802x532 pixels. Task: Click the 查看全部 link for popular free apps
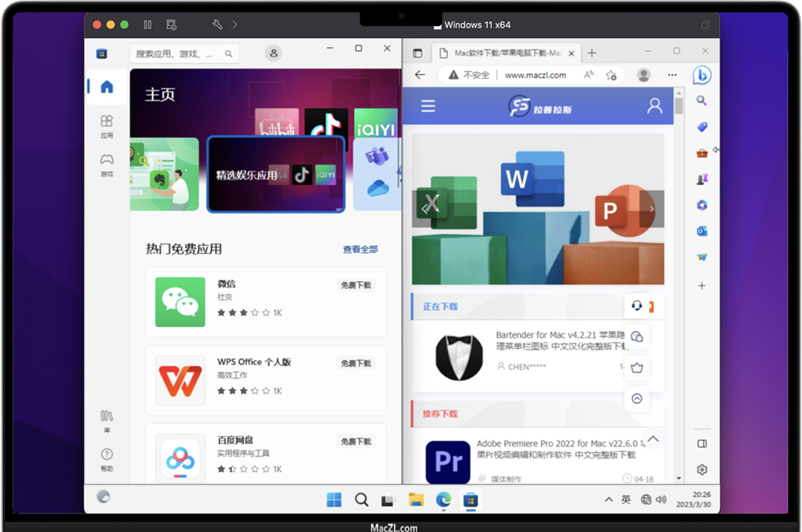click(360, 249)
